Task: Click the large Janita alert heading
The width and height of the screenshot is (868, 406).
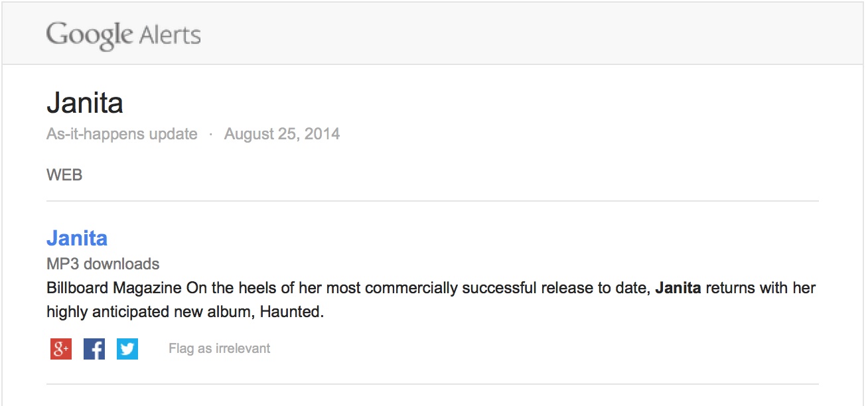Action: (x=85, y=103)
